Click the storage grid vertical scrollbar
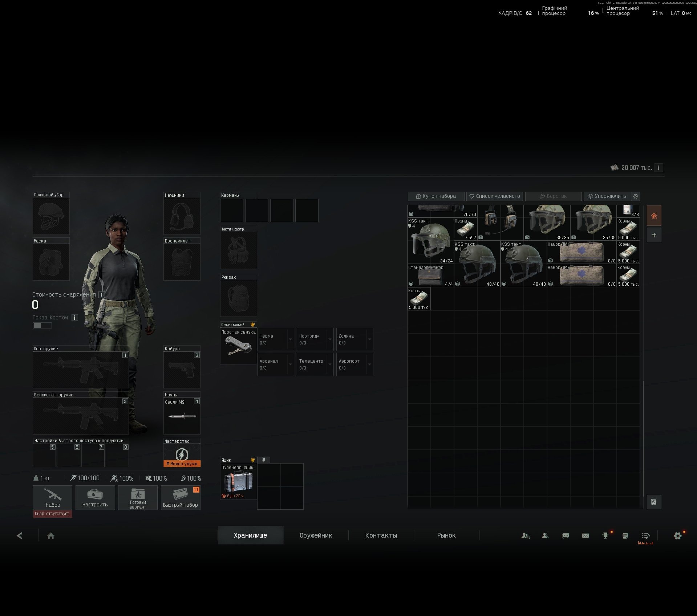 pos(643,438)
